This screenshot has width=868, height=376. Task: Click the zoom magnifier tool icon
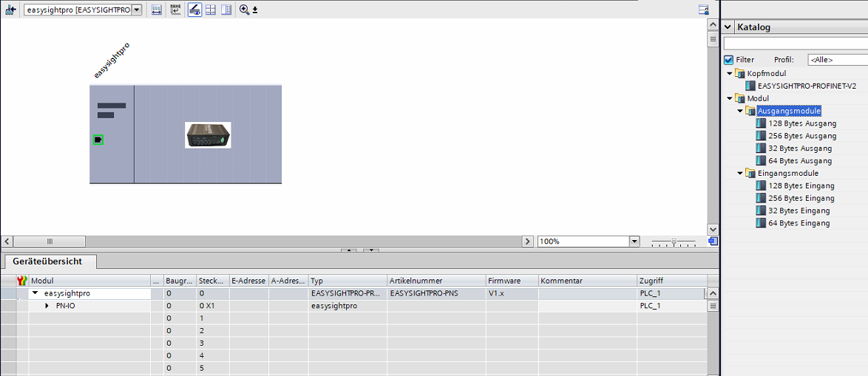point(244,10)
